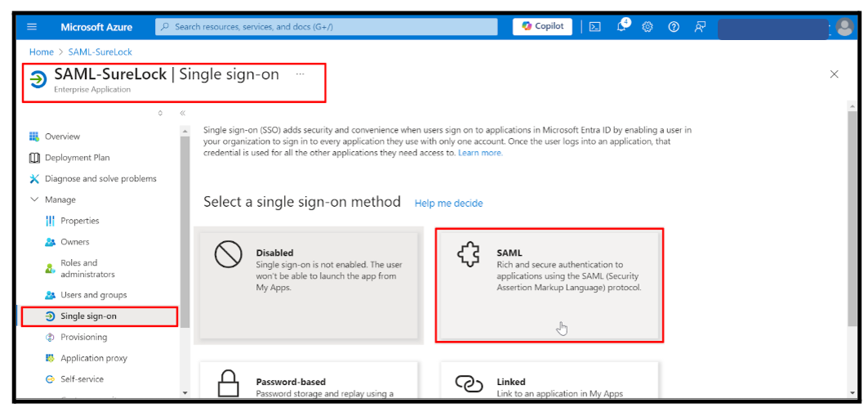Open the Help me decide link
Screen dimensions: 868x412
448,204
